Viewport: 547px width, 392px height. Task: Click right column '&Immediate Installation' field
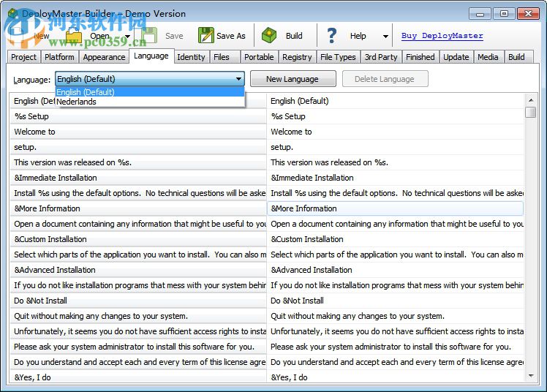click(x=395, y=178)
